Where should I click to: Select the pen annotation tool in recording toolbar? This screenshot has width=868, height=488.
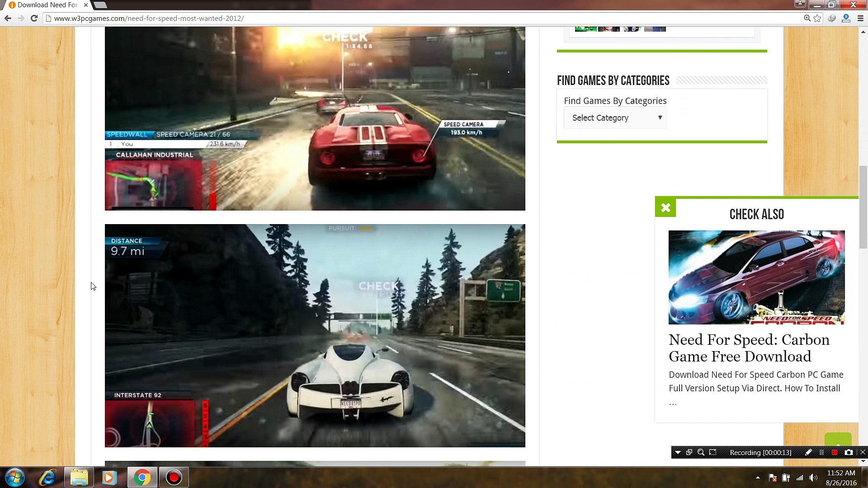(809, 452)
